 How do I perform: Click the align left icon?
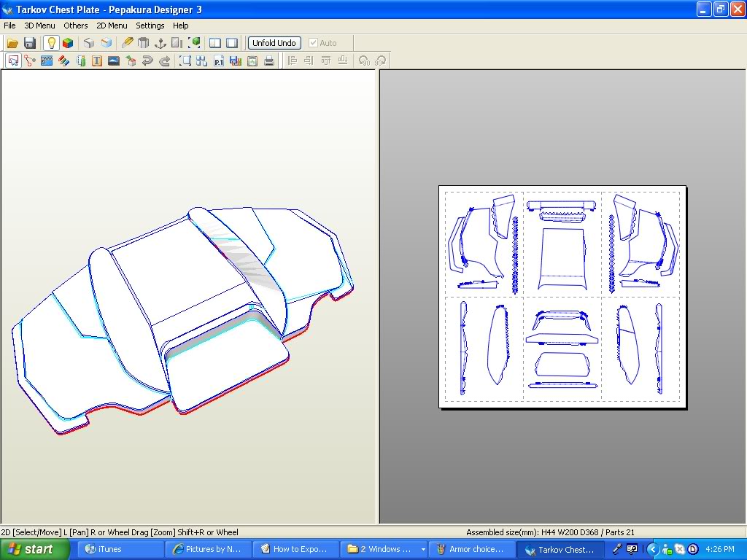[x=292, y=61]
